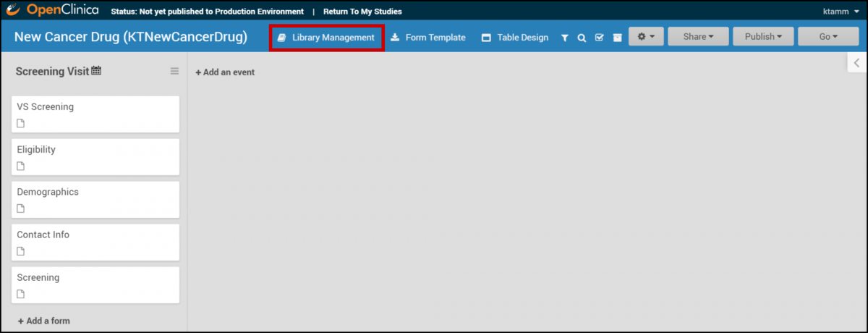Click the checkmark box icon in toolbar
Screen dimensions: 868x333
click(x=599, y=38)
